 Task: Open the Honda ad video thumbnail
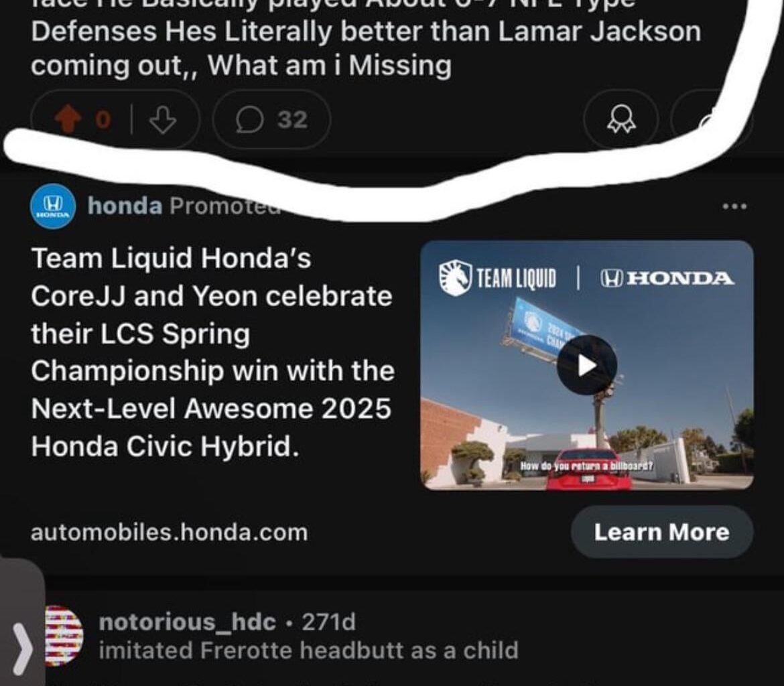(586, 366)
